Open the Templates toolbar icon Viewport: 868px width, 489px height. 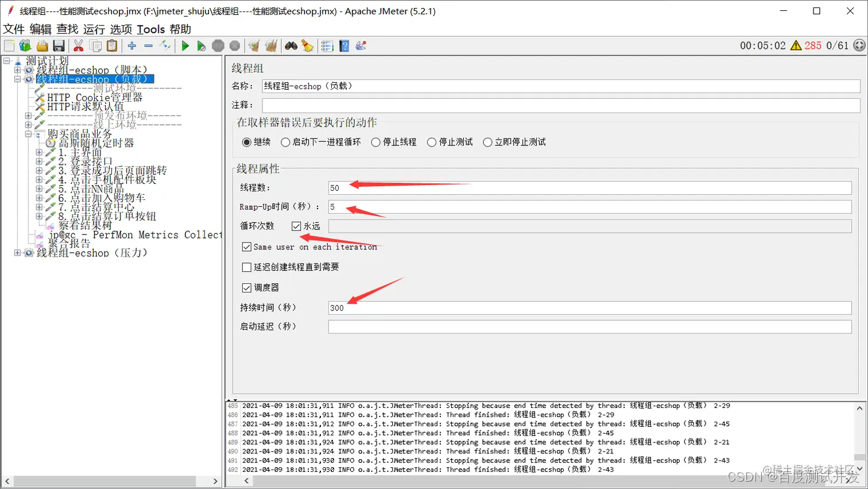tap(25, 46)
